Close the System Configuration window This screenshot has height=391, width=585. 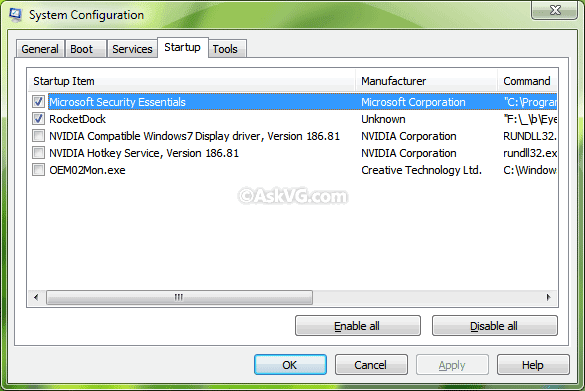[x=555, y=10]
